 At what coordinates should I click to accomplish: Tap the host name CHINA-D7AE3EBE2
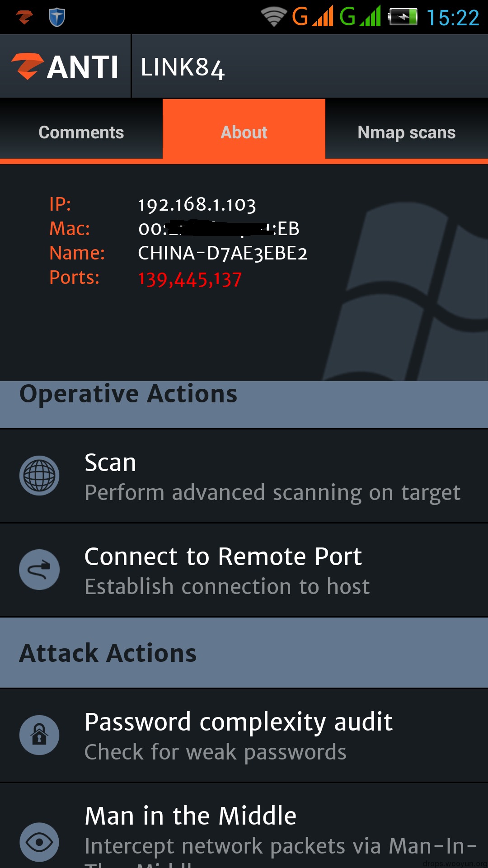click(x=223, y=253)
